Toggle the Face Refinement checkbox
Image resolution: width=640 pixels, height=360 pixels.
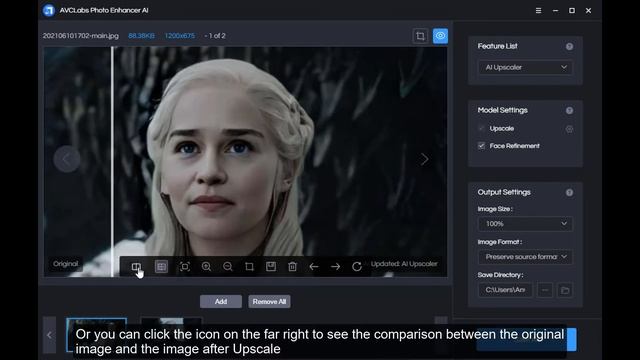point(482,146)
